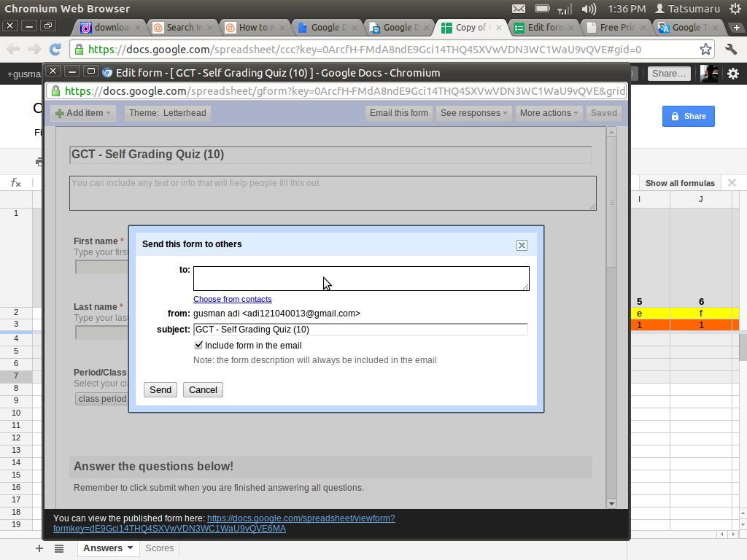Click yellow cell containing 'f'
The height and width of the screenshot is (560, 747).
coord(701,314)
